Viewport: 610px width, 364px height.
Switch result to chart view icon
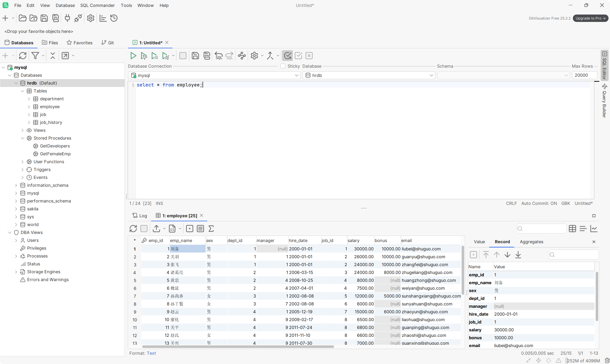[x=594, y=229]
